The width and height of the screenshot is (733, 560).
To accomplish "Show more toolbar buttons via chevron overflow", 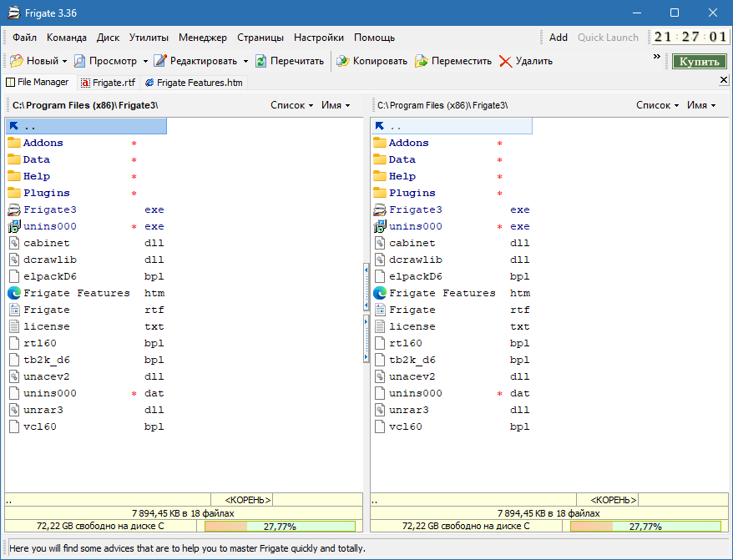I will (x=656, y=57).
